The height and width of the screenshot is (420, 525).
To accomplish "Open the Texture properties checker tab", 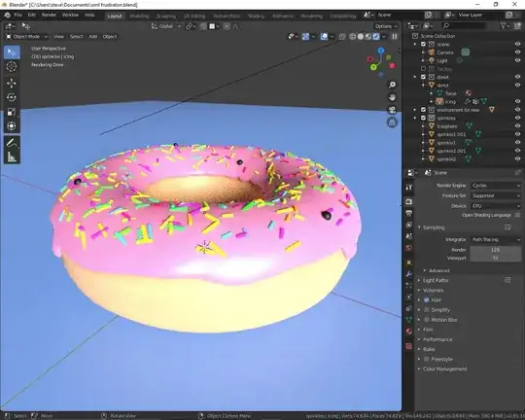I will (x=408, y=346).
